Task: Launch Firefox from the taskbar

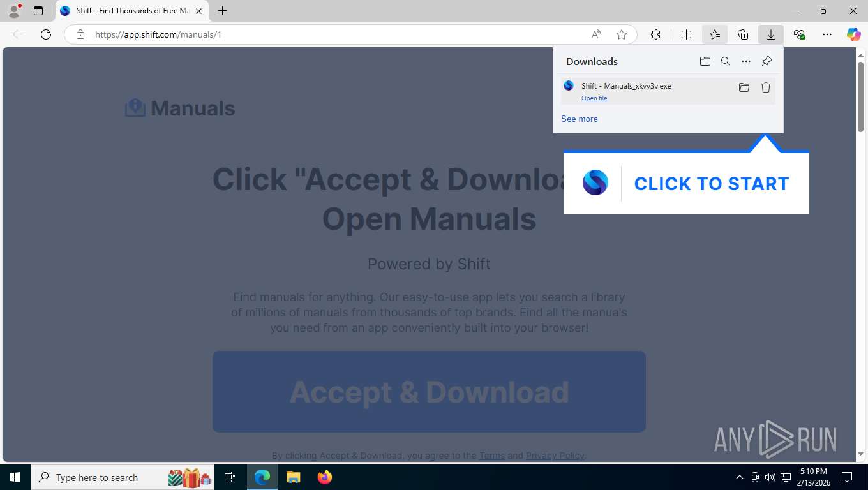Action: [325, 477]
